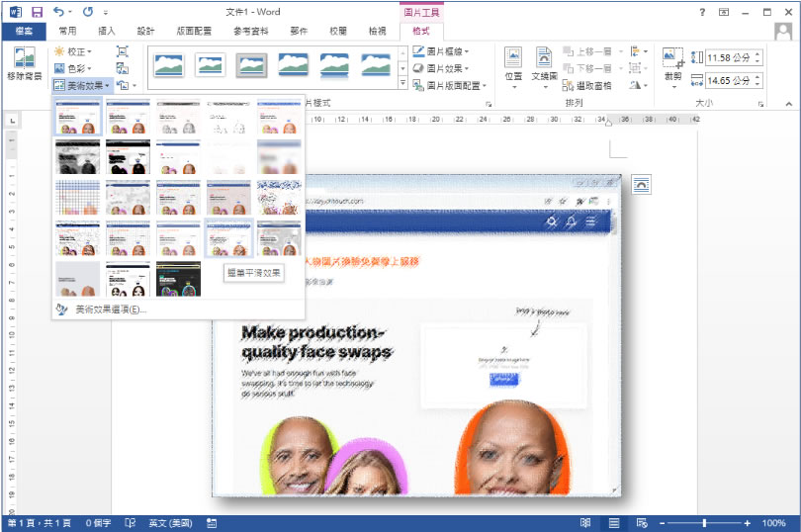The width and height of the screenshot is (801, 532).
Task: Click the 文繞圖 wrap text icon
Action: [x=544, y=56]
